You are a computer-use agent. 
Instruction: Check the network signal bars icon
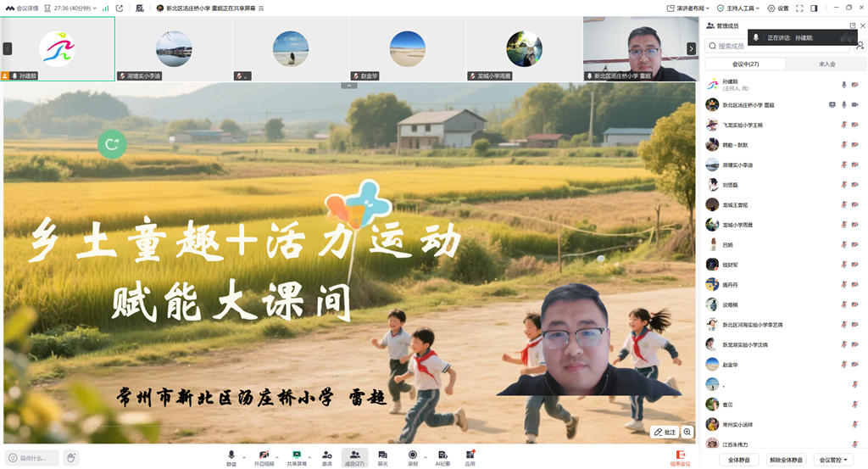click(x=105, y=8)
